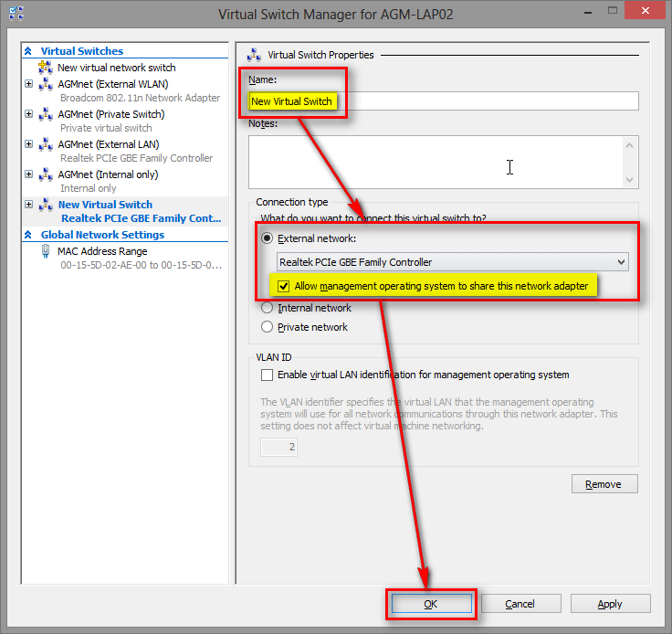Collapse the Global Network Settings section
The width and height of the screenshot is (672, 634).
tap(28, 235)
